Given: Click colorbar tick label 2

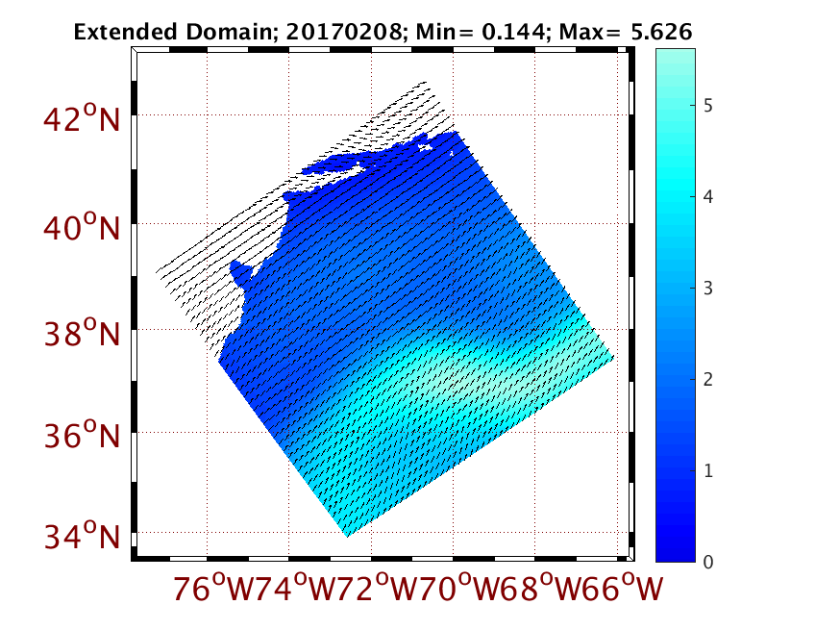Looking at the screenshot, I should point(708,379).
